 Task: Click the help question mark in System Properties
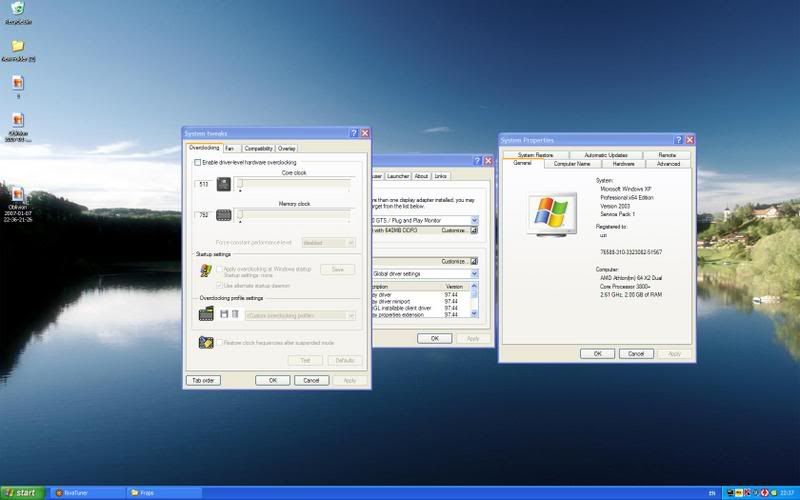[x=679, y=139]
